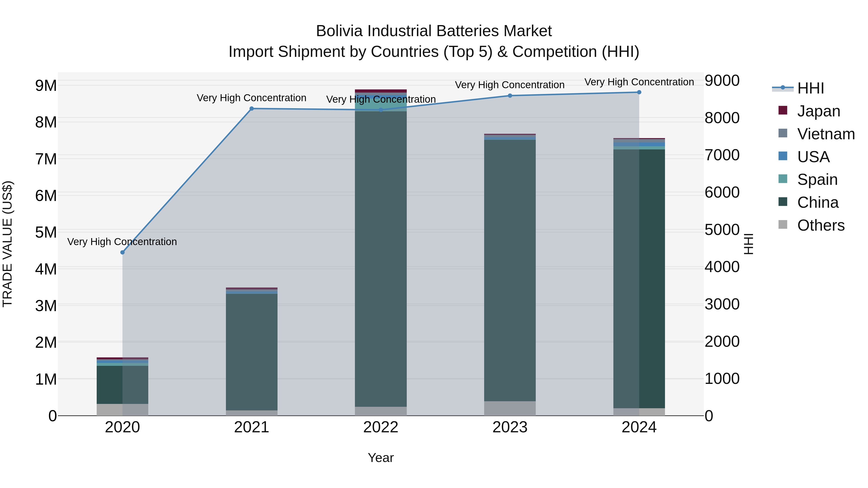Click the 5000 tick on the HHI axis
This screenshot has height=488, width=868.
coord(722,230)
